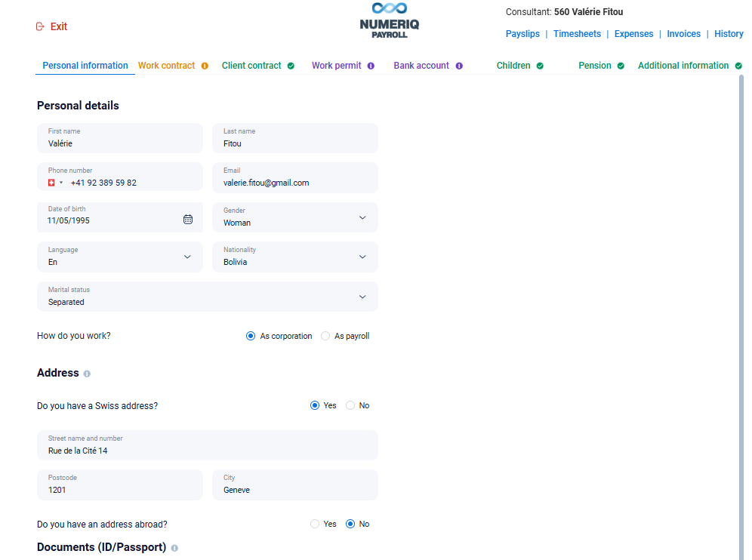752x560 pixels.
Task: Click the info icon beside Documents (ID/Passport)
Action: (x=174, y=547)
